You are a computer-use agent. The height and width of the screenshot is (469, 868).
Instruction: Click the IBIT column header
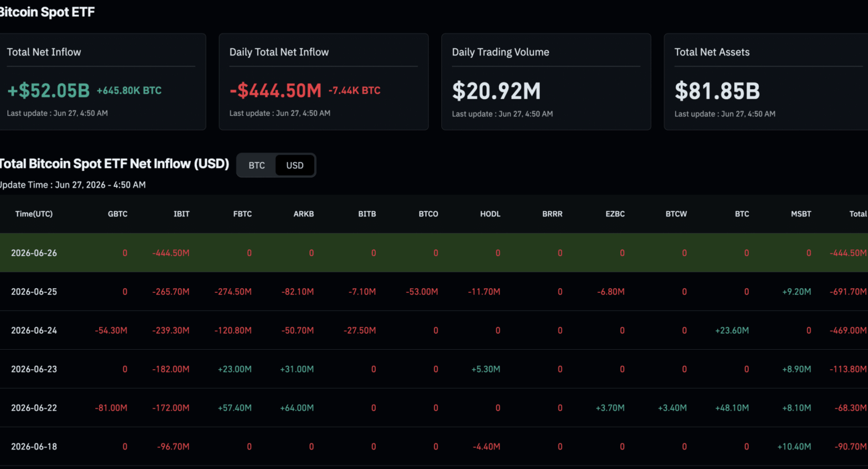(182, 214)
